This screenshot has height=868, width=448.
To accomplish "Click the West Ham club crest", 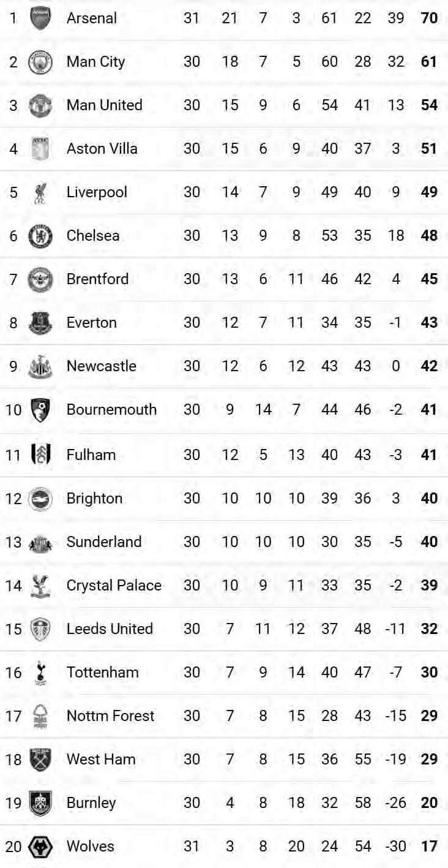I will pyautogui.click(x=40, y=760).
